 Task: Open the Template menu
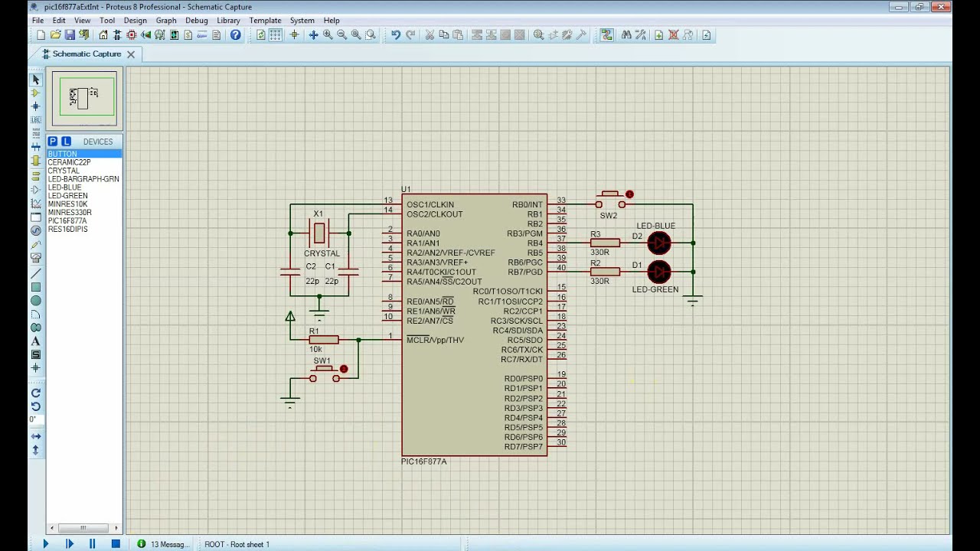pyautogui.click(x=265, y=21)
